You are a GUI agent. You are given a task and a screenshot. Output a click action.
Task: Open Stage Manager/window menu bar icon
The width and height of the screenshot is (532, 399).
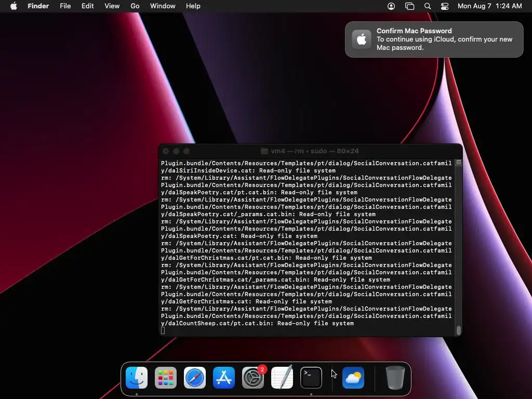(x=409, y=6)
